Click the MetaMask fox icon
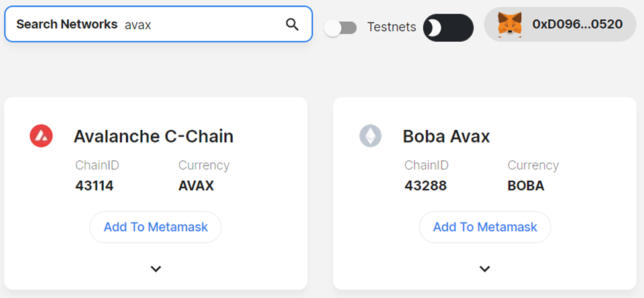This screenshot has width=644, height=298. coord(509,25)
